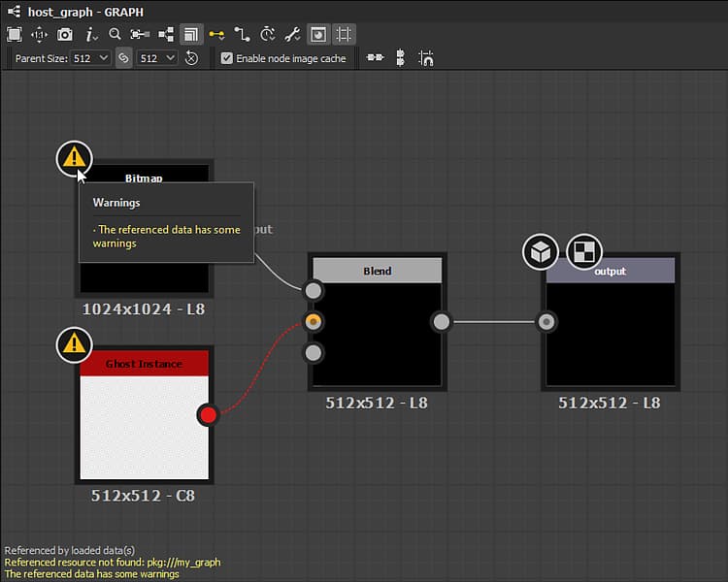
Task: Click the 3D cube badge on output node
Action: (x=541, y=252)
